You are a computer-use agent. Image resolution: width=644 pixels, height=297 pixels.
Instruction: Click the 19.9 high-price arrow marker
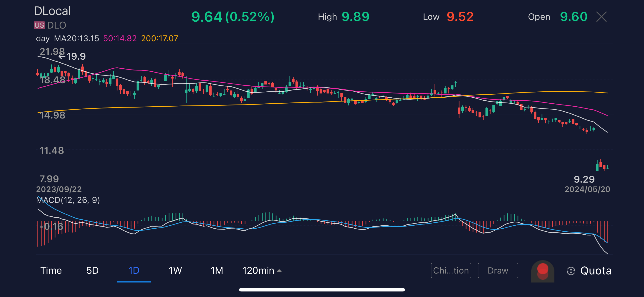[x=73, y=56]
